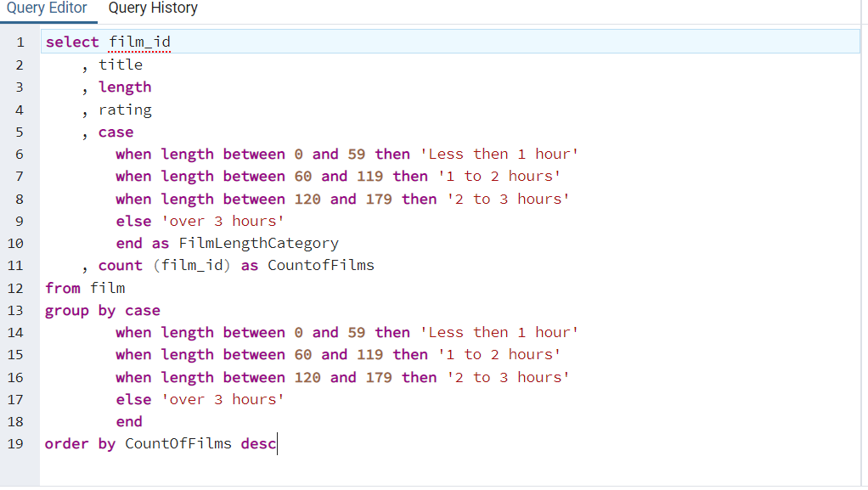Click the underlined film_id on line 1
This screenshot has height=490, width=868.
coord(139,42)
